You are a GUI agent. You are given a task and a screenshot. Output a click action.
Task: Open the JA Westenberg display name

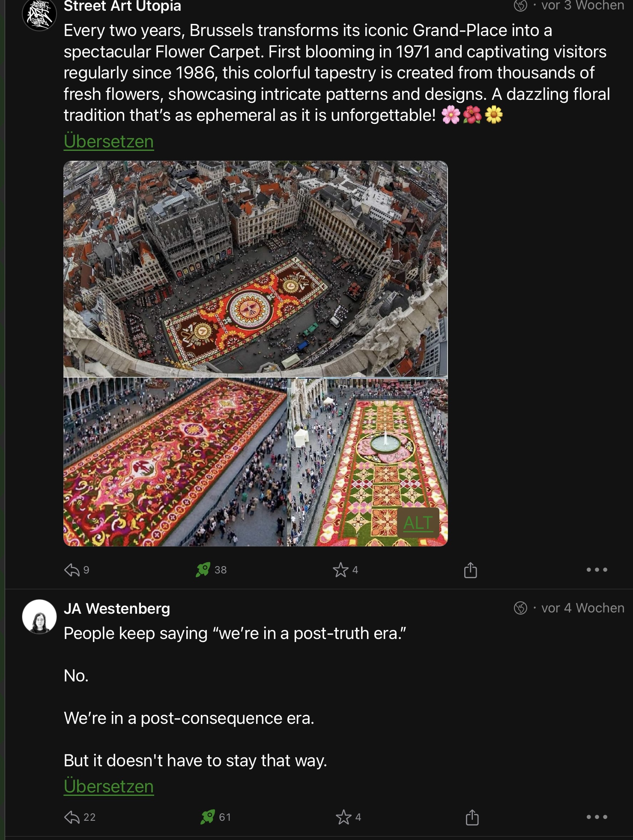tap(117, 609)
